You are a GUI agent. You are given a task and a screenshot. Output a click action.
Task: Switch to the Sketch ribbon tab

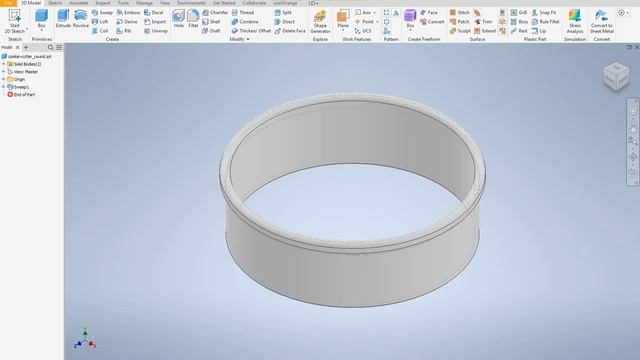[x=55, y=3]
